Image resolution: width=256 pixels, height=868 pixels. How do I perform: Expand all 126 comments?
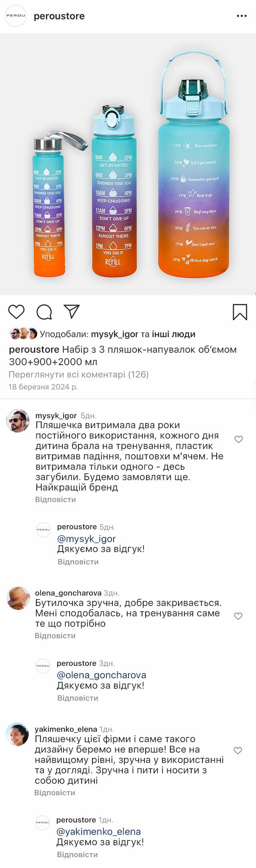point(78,374)
